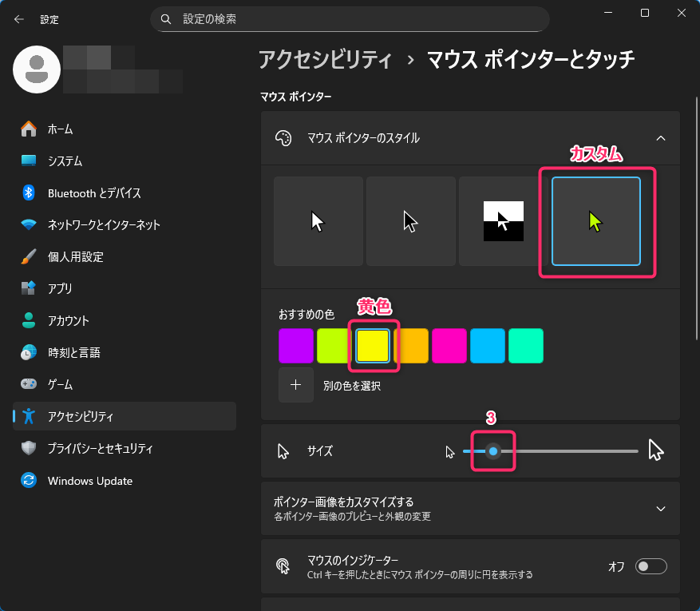Collapse the マウス ポインターのスタイル section

point(660,138)
